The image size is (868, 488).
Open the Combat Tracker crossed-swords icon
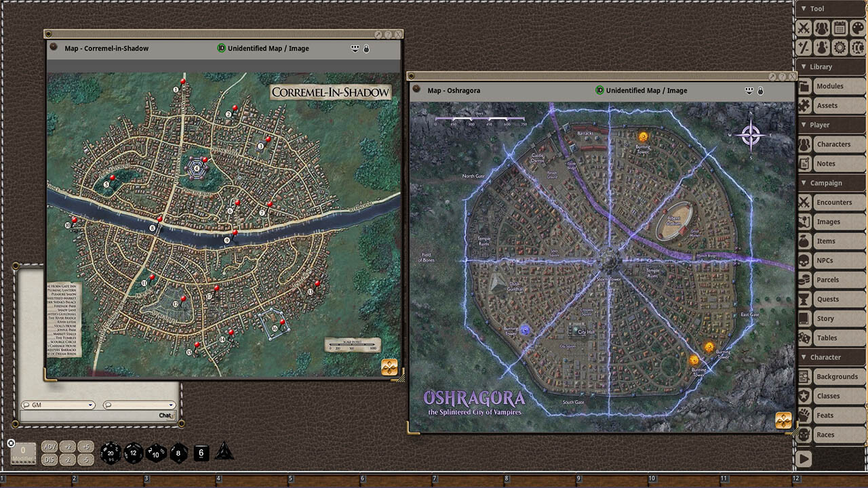(804, 27)
